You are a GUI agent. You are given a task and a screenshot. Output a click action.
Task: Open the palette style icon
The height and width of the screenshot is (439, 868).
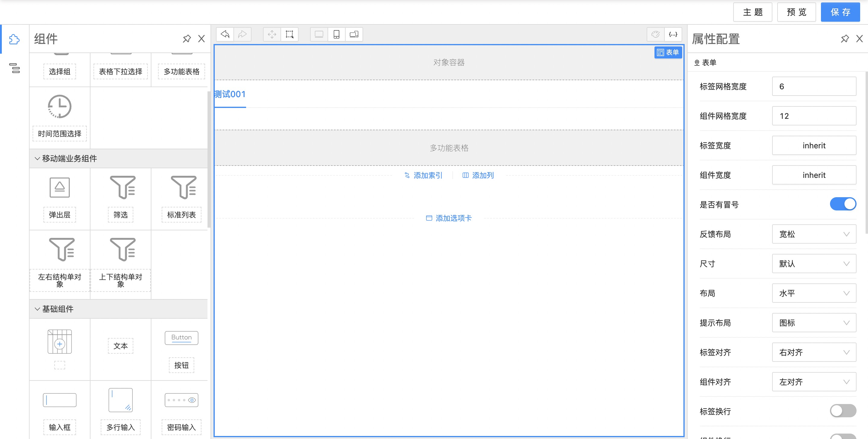pyautogui.click(x=655, y=34)
